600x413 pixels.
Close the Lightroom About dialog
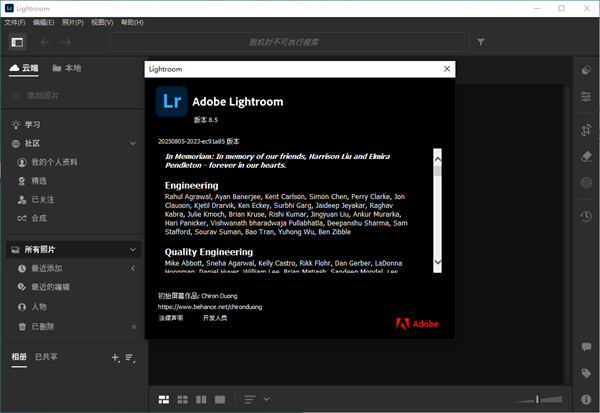click(x=447, y=69)
